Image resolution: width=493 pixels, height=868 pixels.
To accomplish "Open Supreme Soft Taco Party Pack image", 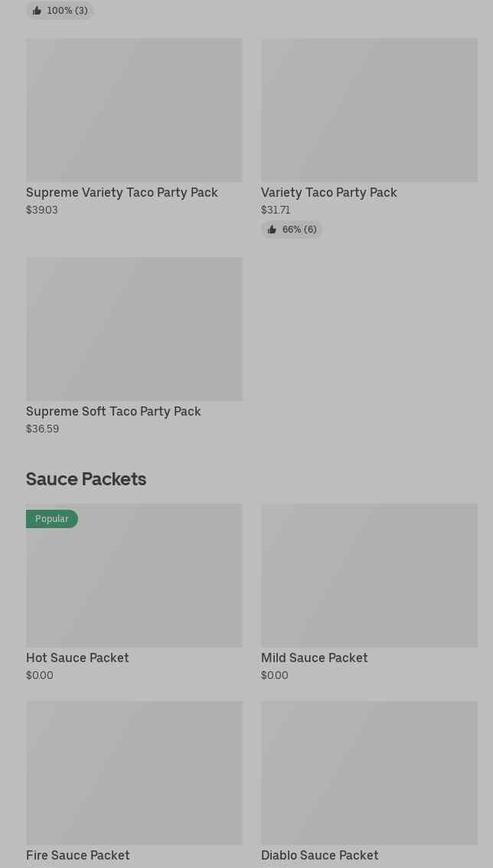I will tap(134, 329).
